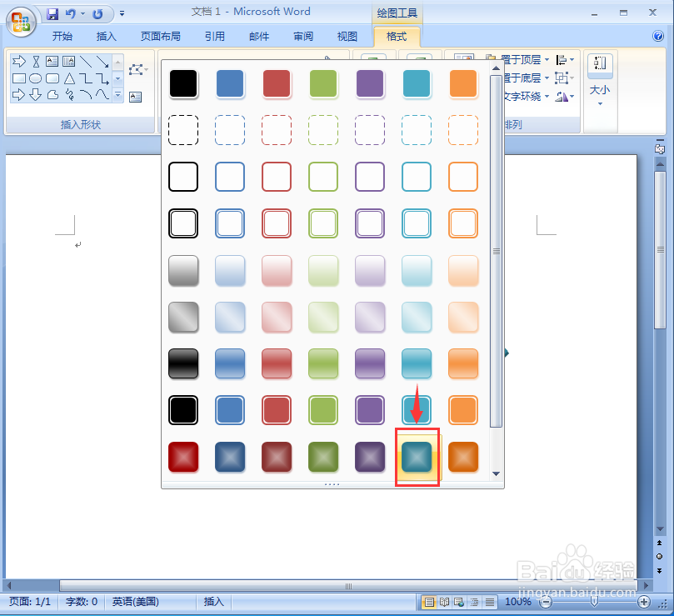Image resolution: width=674 pixels, height=616 pixels.
Task: Choose the scribble shape tool
Action: [x=69, y=94]
